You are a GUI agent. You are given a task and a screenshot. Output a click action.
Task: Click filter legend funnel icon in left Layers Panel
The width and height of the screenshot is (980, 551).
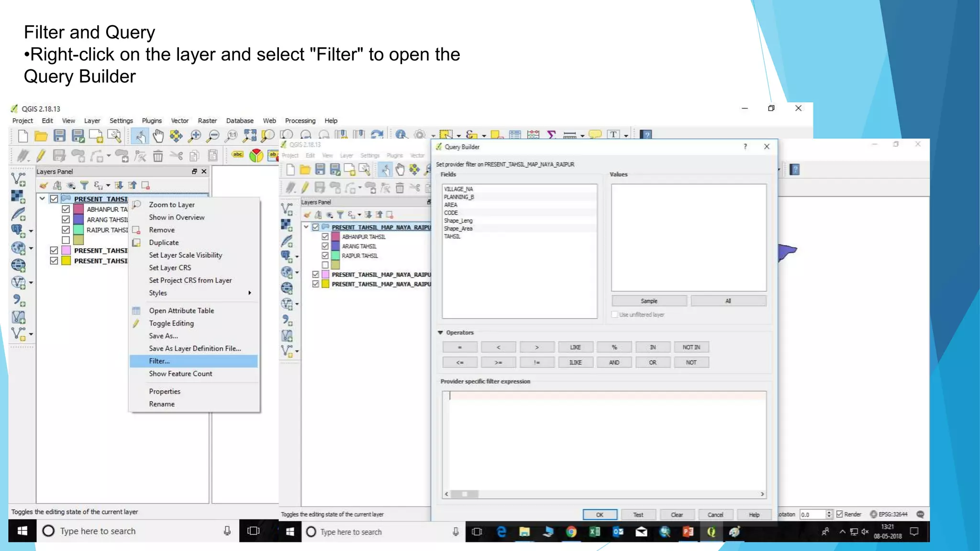point(84,185)
